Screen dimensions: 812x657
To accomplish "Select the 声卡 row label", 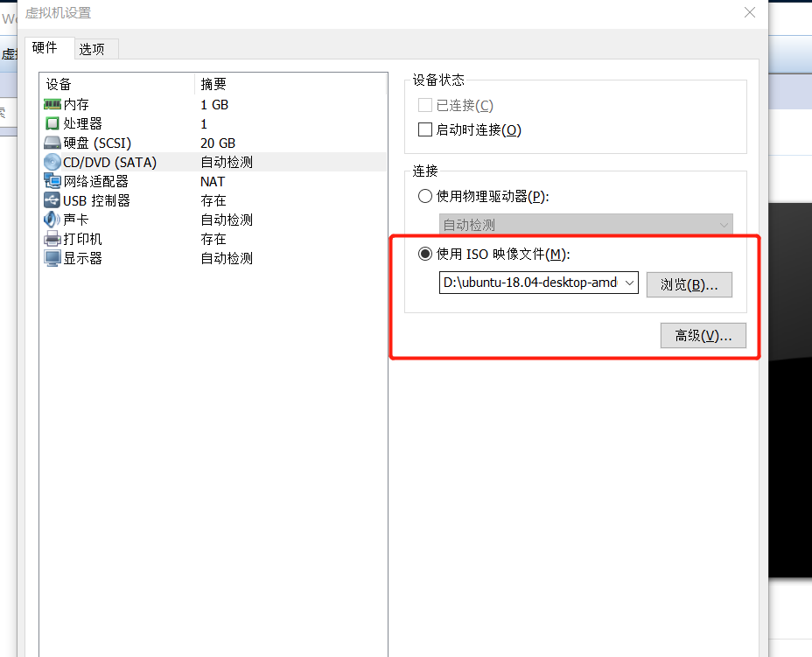I will pyautogui.click(x=76, y=220).
